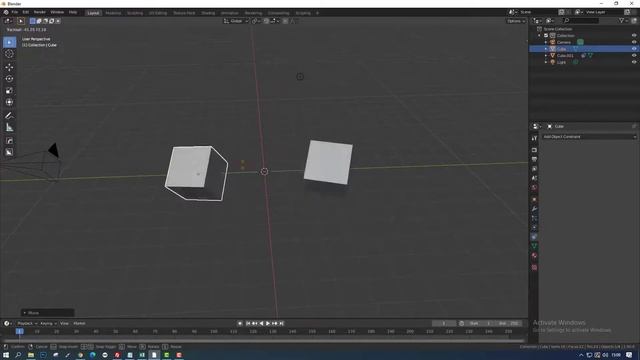Open the Tool properties tab
The image size is (640, 360).
(534, 139)
